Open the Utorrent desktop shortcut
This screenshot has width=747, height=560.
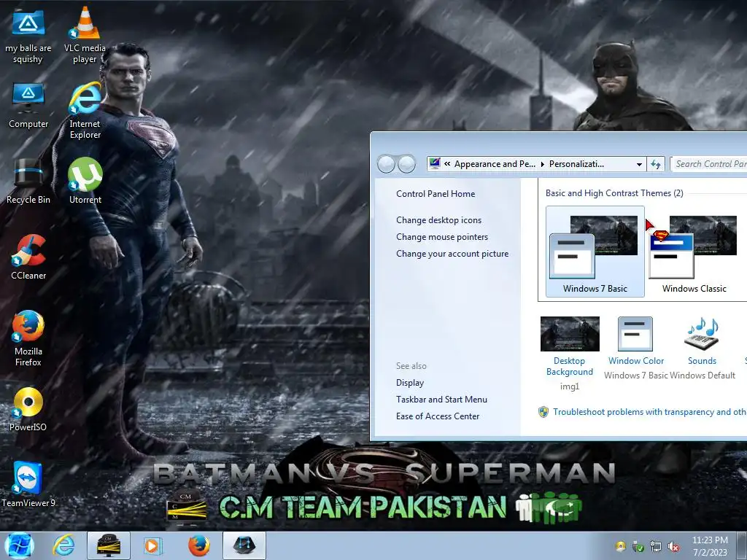click(85, 182)
